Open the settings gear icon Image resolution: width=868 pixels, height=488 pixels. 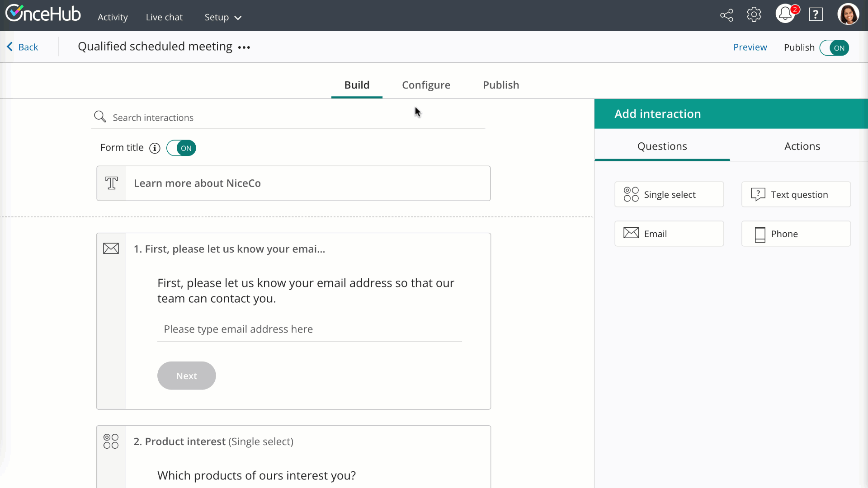(754, 15)
